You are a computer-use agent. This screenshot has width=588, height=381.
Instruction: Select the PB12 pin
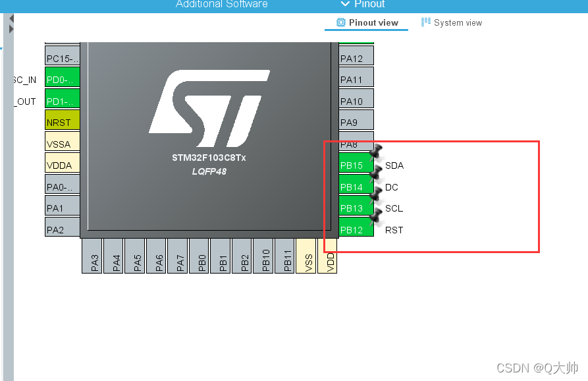coord(356,227)
